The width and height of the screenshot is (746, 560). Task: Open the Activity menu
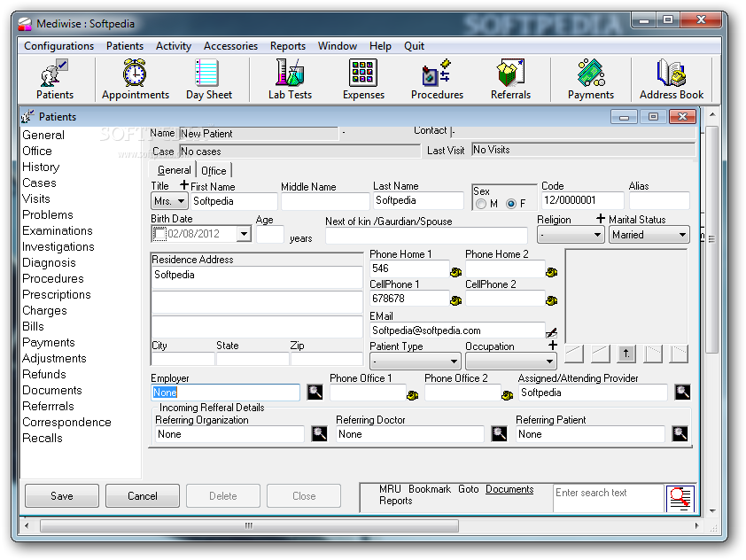click(173, 46)
